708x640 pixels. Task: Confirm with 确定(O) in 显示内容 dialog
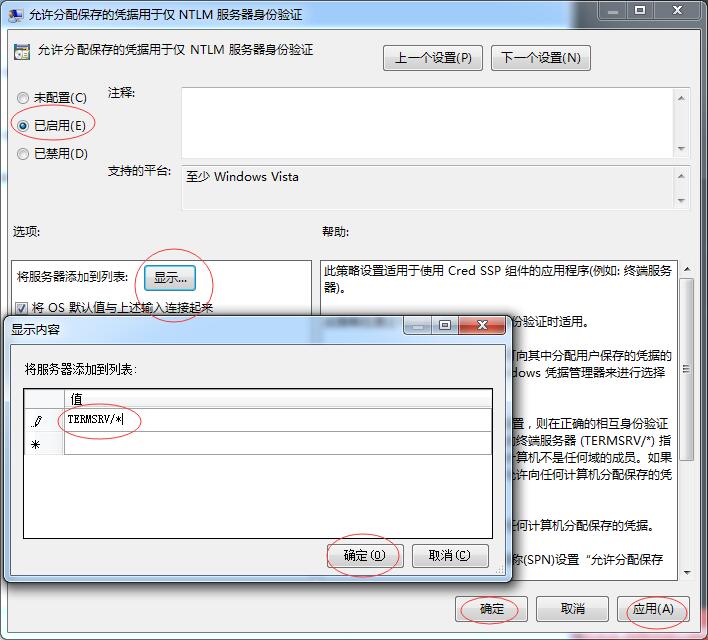pos(364,555)
